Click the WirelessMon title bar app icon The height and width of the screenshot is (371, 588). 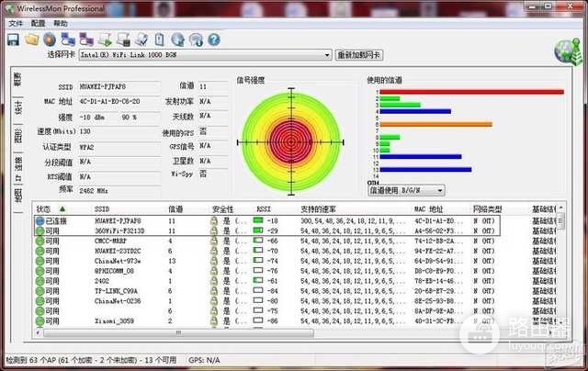point(10,8)
